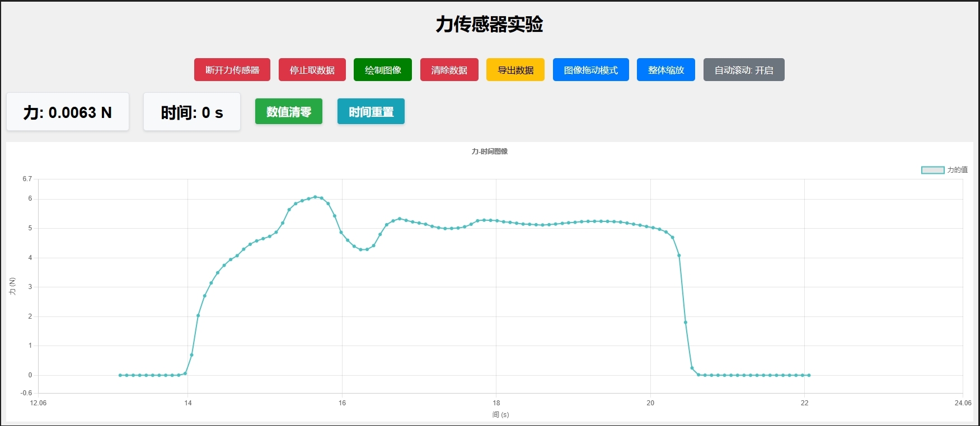Click the x-axis label 18 tick
Image resolution: width=980 pixels, height=426 pixels.
coord(496,403)
